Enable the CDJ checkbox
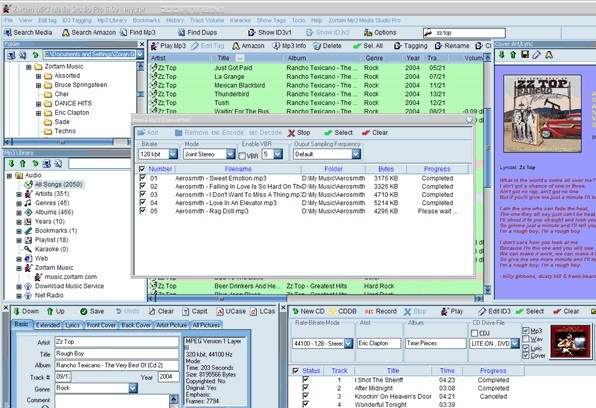596x408 pixels. click(474, 333)
